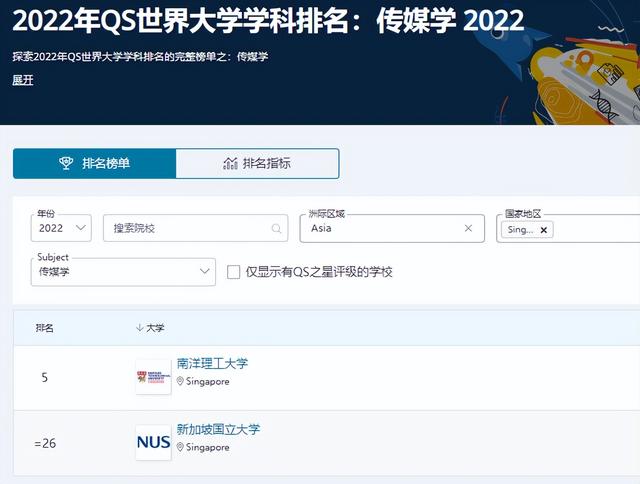Toggle 仅显示有QS之星评级的学校 checkbox
The height and width of the screenshot is (484, 640).
click(x=233, y=272)
